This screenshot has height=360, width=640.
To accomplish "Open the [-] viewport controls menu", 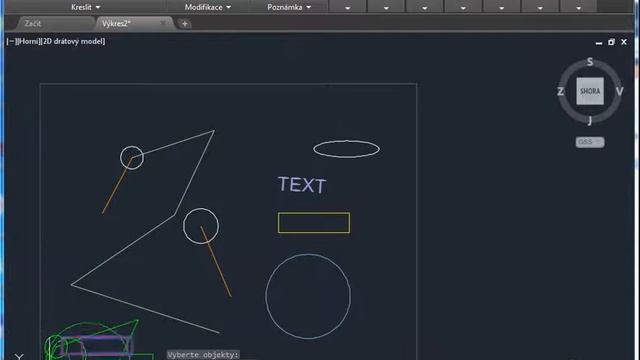I will 11,41.
